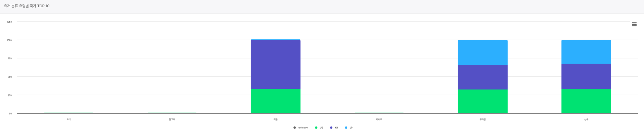The width and height of the screenshot is (644, 135).
Task: Click the 고래 x-axis category label
Action: click(x=68, y=119)
